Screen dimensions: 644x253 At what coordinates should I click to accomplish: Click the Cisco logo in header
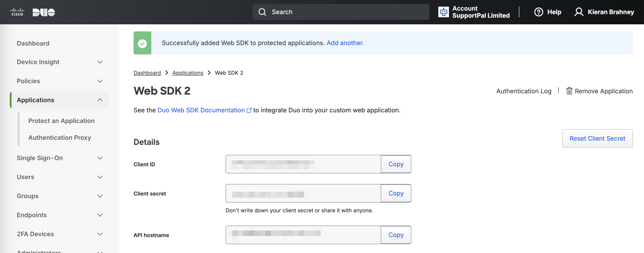tap(17, 12)
